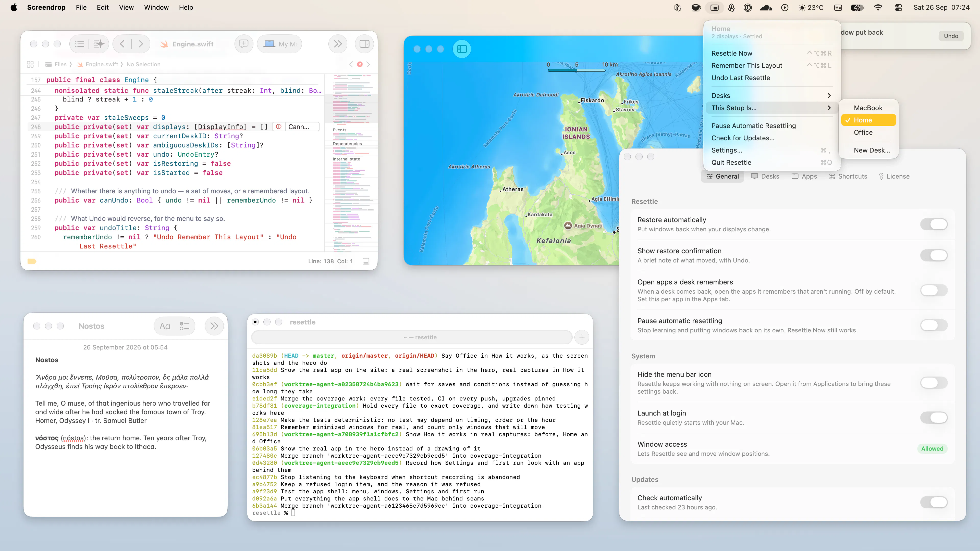Choose MacBook as this setup
Image resolution: width=980 pixels, height=551 pixels.
pyautogui.click(x=868, y=108)
